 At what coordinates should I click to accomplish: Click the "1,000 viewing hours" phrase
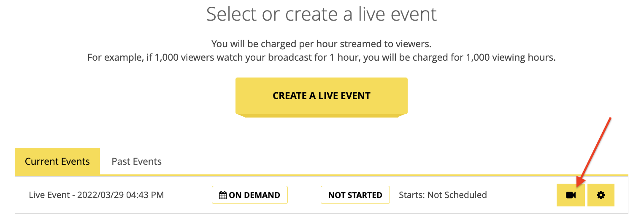click(x=510, y=57)
